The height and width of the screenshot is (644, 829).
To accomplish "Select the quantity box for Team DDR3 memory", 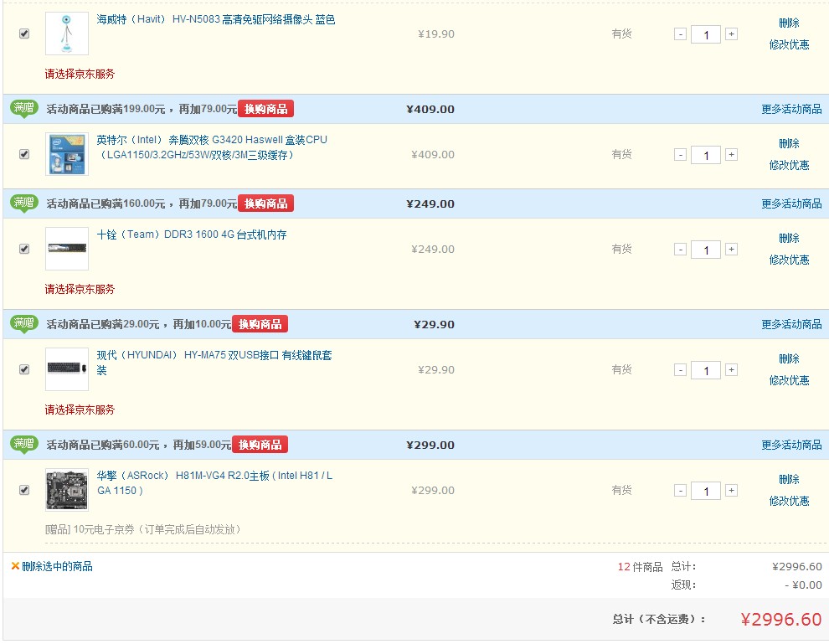I will tap(706, 250).
